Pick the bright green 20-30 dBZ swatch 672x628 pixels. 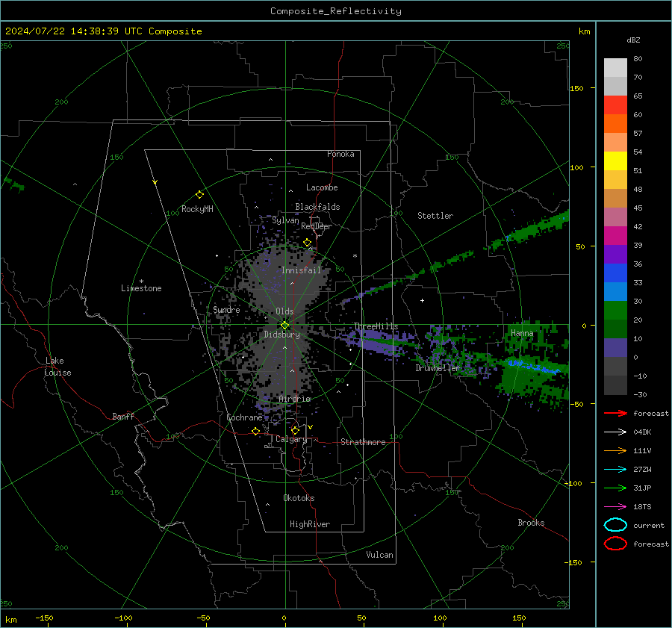[615, 311]
